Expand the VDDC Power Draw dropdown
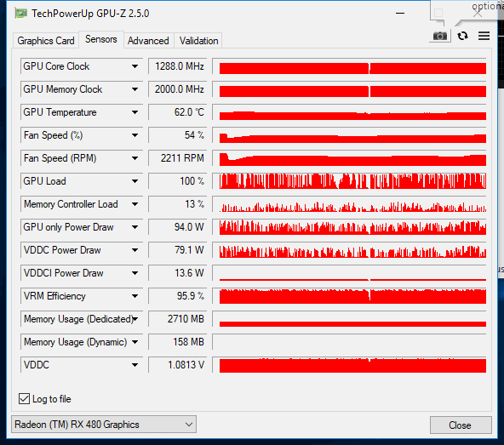The width and height of the screenshot is (504, 445). 135,250
